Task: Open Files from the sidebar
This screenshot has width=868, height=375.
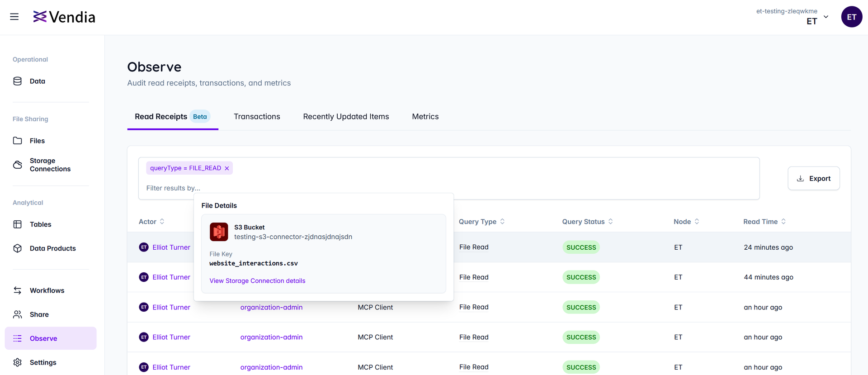Action: point(37,141)
